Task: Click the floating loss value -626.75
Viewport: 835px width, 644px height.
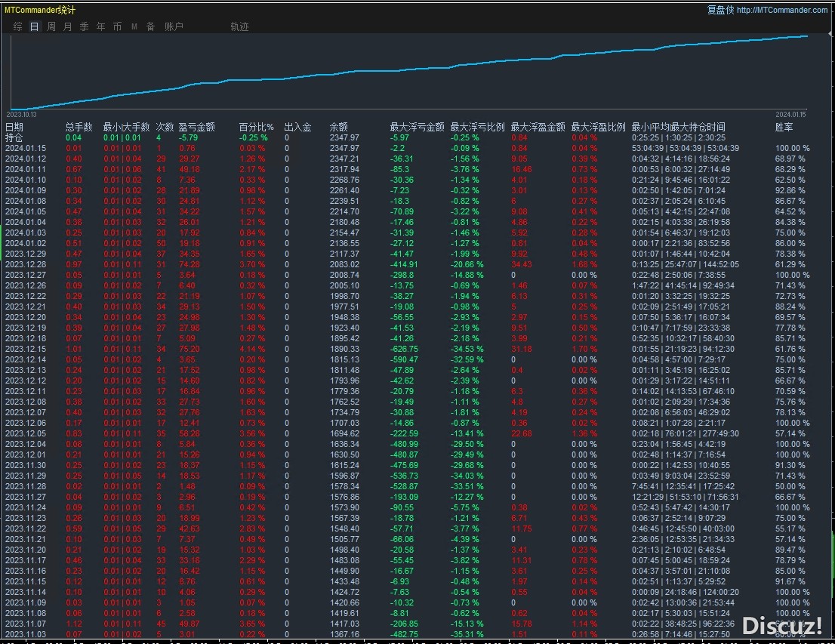Action: 404,349
